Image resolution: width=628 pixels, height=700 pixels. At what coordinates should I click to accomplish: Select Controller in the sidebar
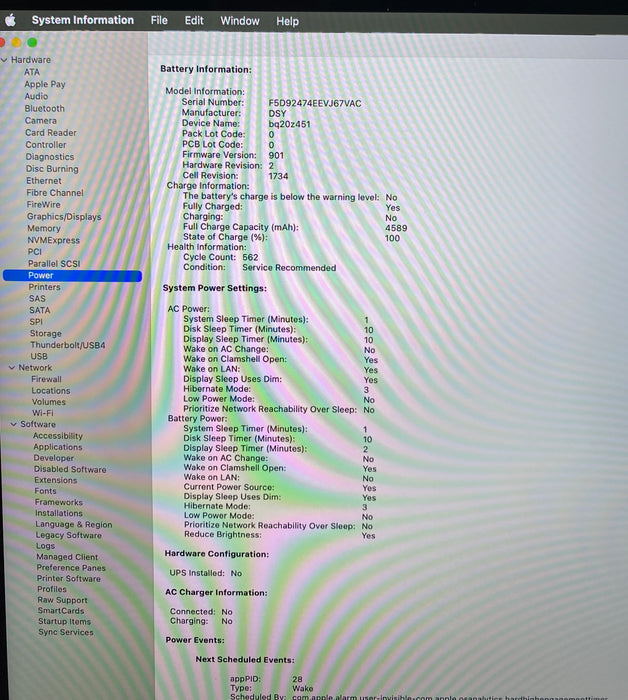46,145
